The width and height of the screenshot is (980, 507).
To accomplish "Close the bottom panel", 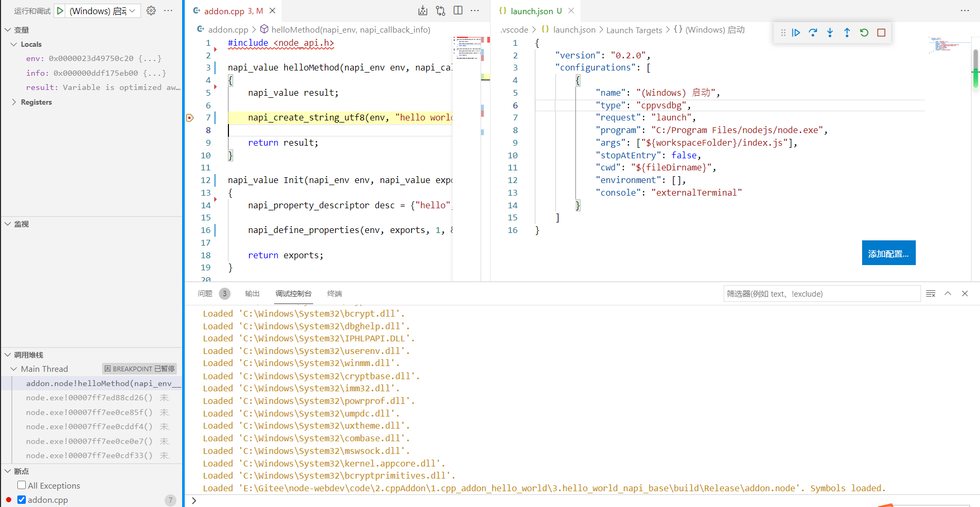I will point(965,293).
